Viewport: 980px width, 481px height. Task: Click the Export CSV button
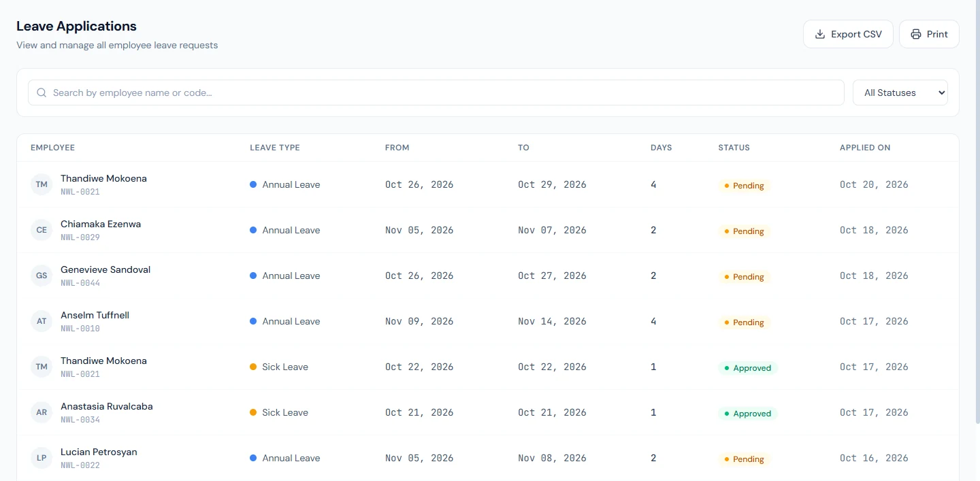pos(848,34)
